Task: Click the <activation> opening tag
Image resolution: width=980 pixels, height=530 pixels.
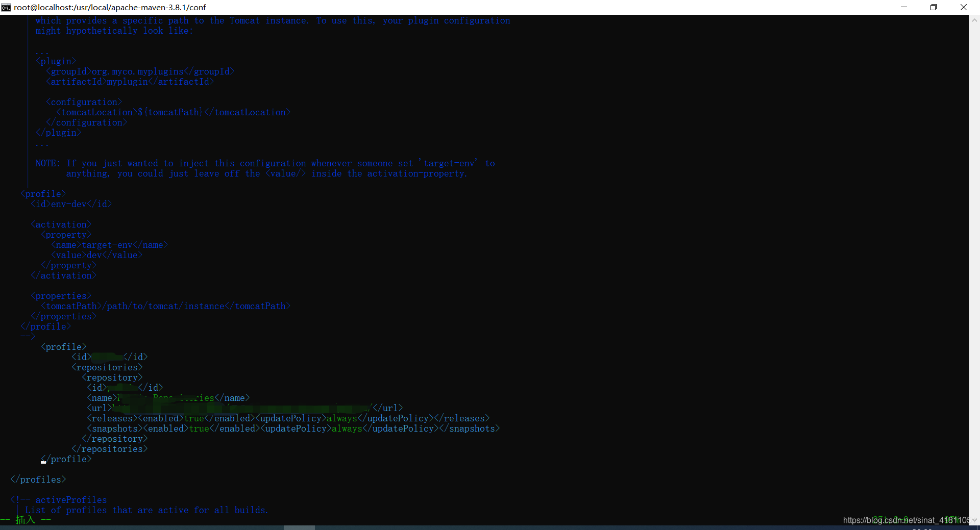Action: 61,224
